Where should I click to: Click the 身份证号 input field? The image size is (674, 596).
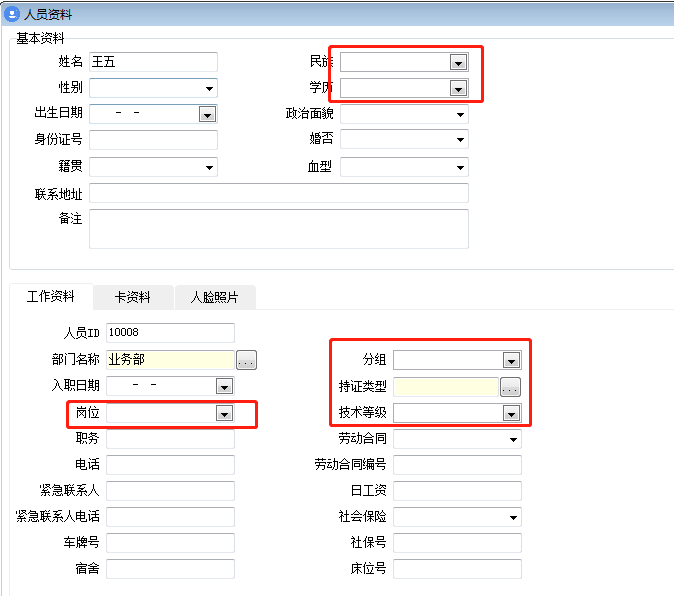(x=153, y=140)
